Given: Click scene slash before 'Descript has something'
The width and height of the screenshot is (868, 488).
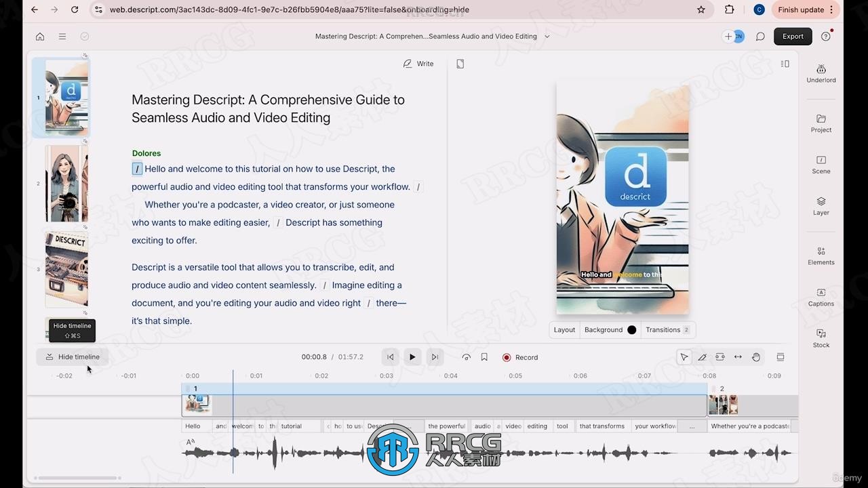Looking at the screenshot, I should coord(278,222).
